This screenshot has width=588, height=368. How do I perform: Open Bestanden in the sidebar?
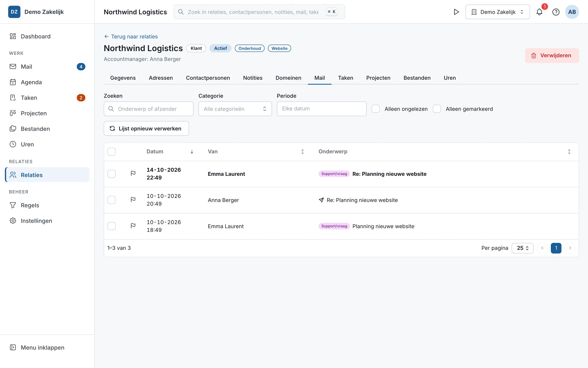[47, 129]
